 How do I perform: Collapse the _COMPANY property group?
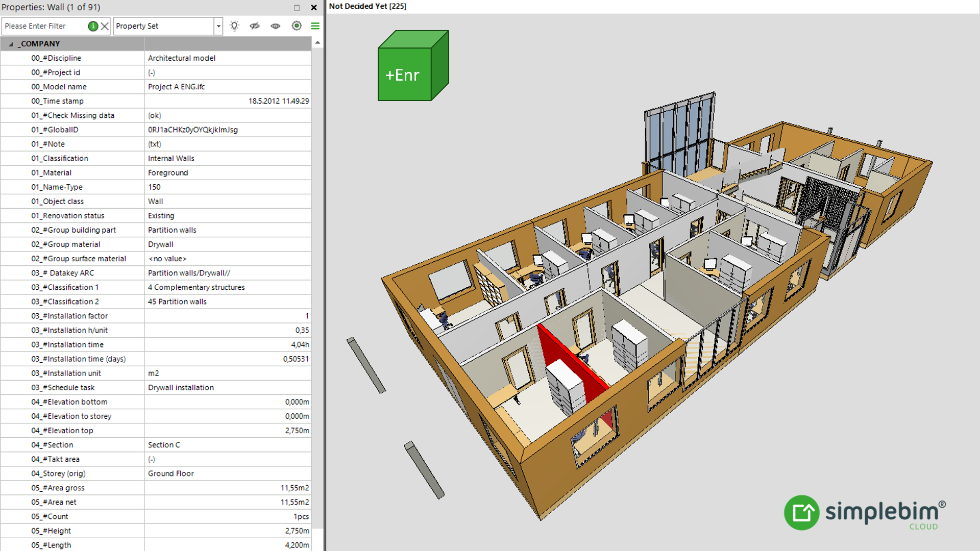(x=11, y=44)
